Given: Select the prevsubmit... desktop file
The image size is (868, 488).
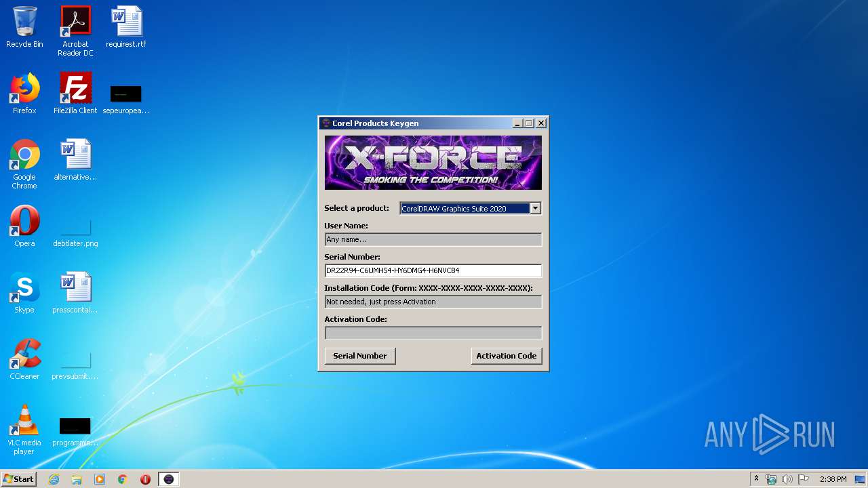Looking at the screenshot, I should pos(75,365).
